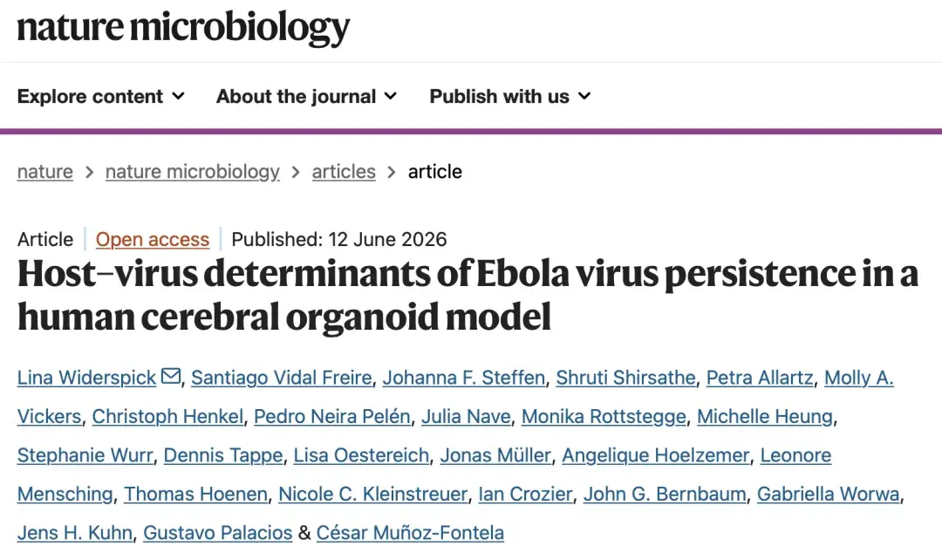Click the envelope icon beside Lina Widerspick
942x560 pixels.
point(171,376)
